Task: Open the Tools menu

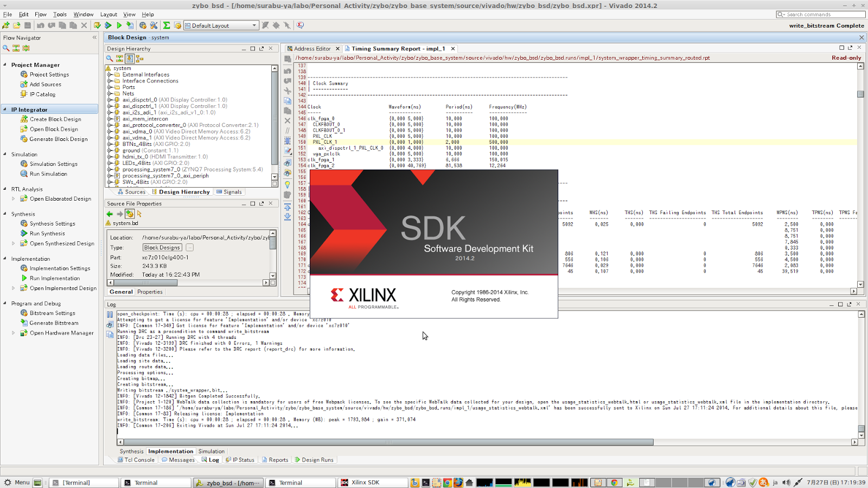Action: [x=60, y=15]
